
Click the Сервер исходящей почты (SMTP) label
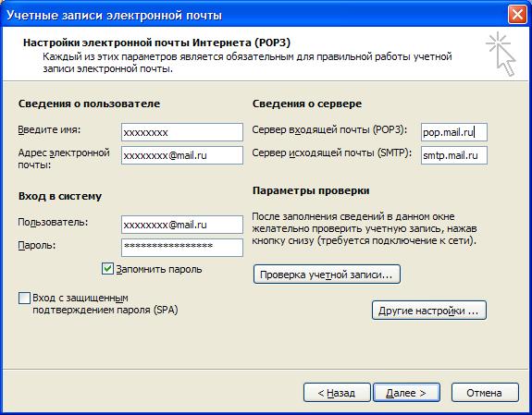pyautogui.click(x=331, y=153)
